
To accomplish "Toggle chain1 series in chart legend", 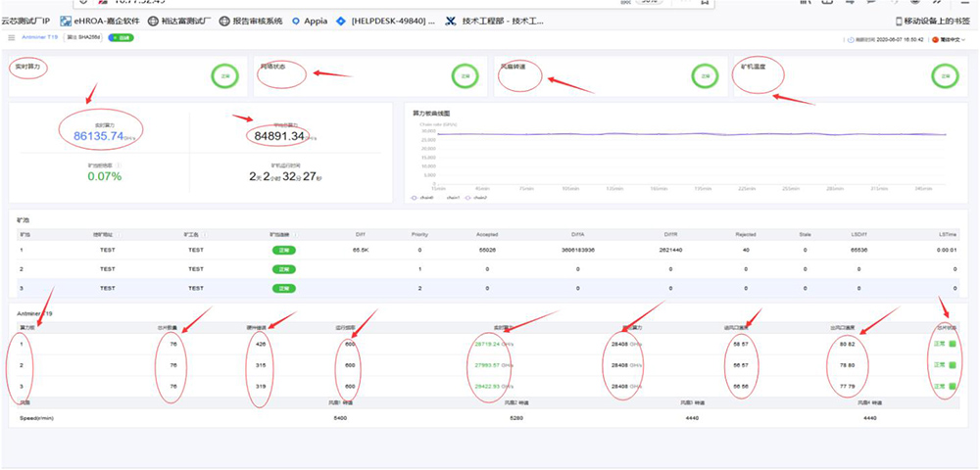I will click(453, 197).
